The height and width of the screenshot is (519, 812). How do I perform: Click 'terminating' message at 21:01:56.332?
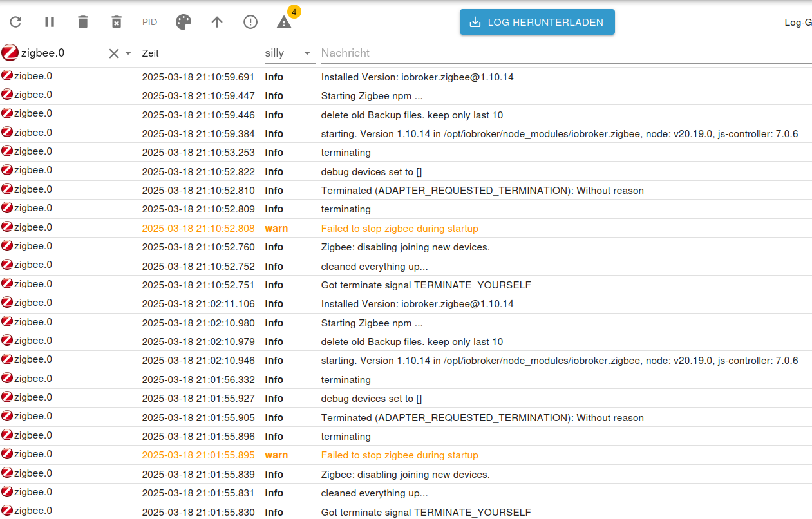(x=346, y=379)
